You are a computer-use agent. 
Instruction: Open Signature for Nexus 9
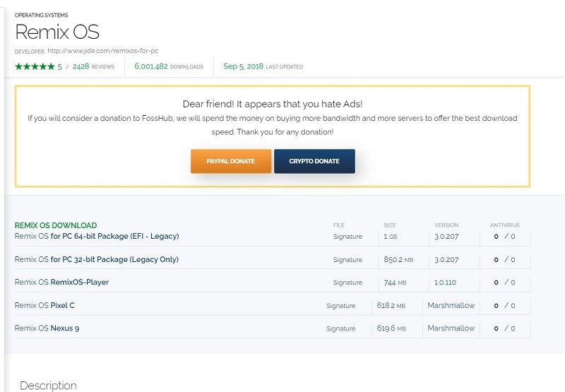tap(340, 328)
